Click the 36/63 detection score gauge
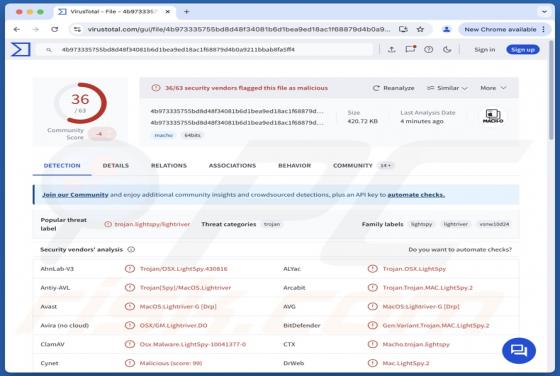 81,103
